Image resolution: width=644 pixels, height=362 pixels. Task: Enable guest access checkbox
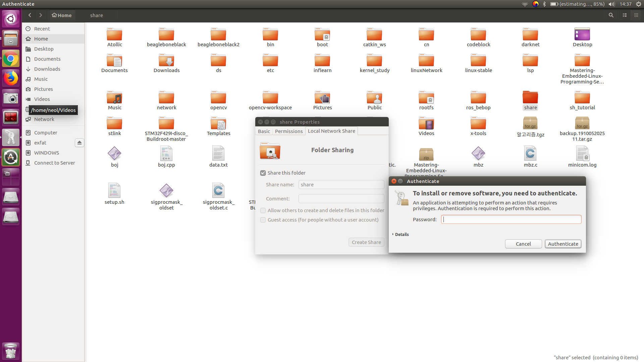(x=263, y=220)
